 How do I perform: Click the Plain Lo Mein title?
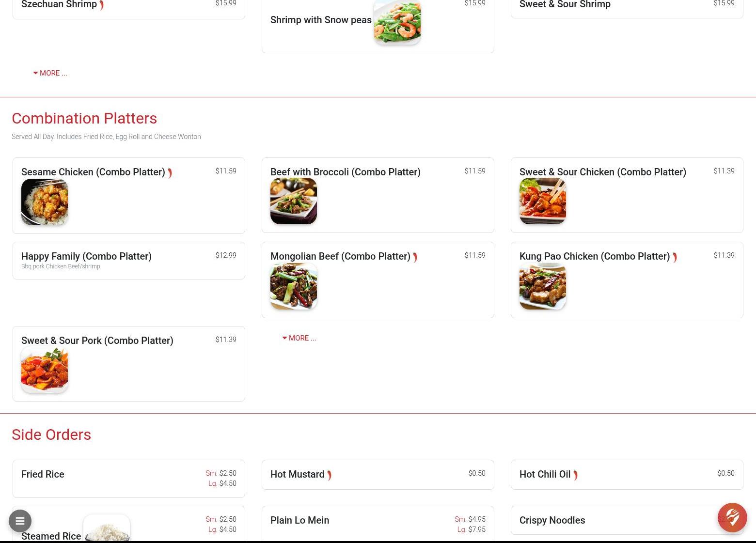(299, 520)
